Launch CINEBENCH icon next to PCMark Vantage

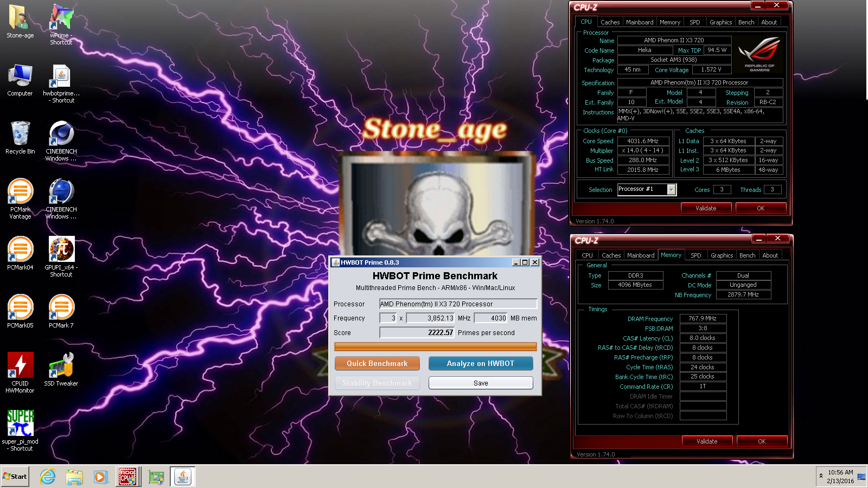(x=61, y=199)
